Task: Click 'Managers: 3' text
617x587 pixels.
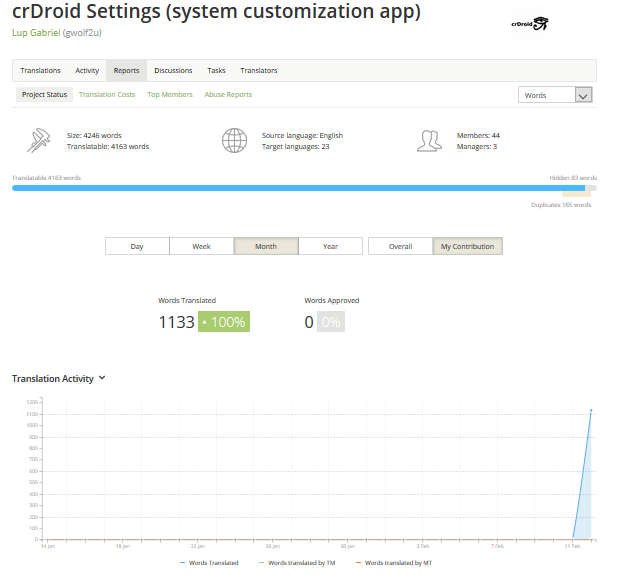Action: click(x=477, y=146)
